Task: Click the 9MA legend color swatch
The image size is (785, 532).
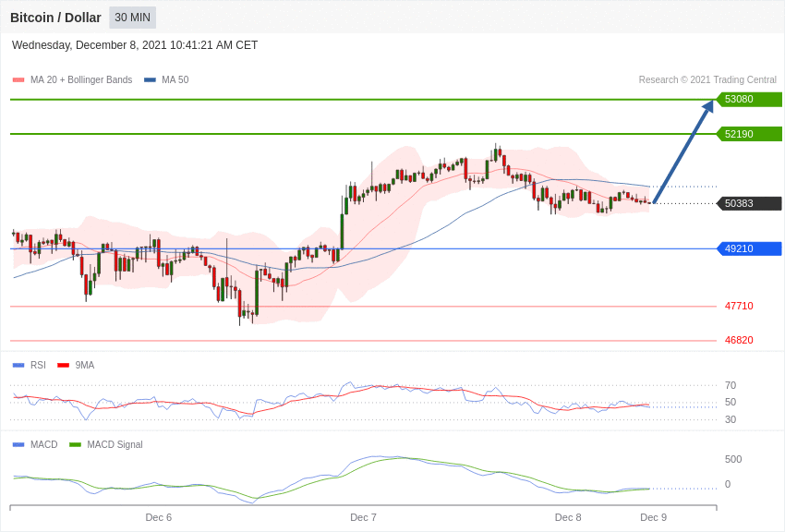Action: click(64, 366)
